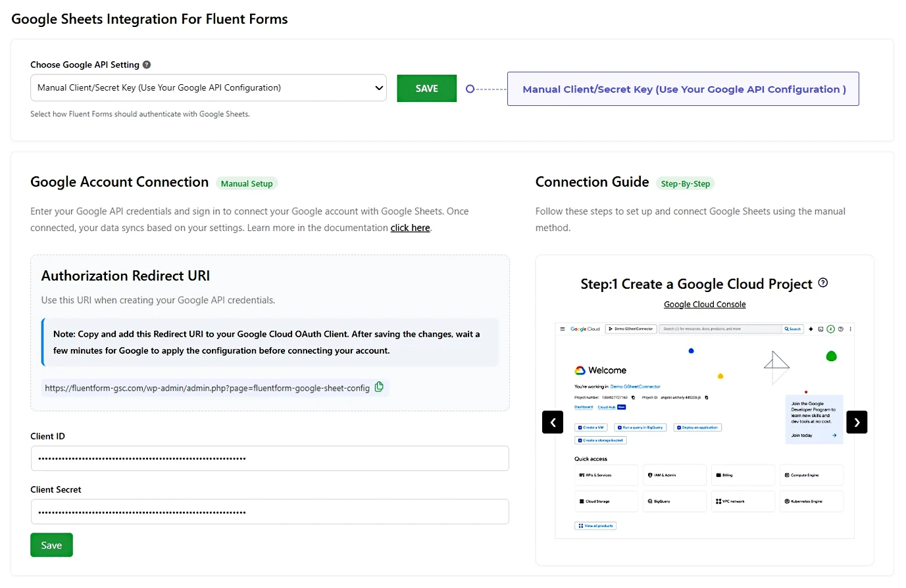Open the Google API Setting dropdown
Image resolution: width=906 pixels, height=588 pixels.
coord(209,88)
